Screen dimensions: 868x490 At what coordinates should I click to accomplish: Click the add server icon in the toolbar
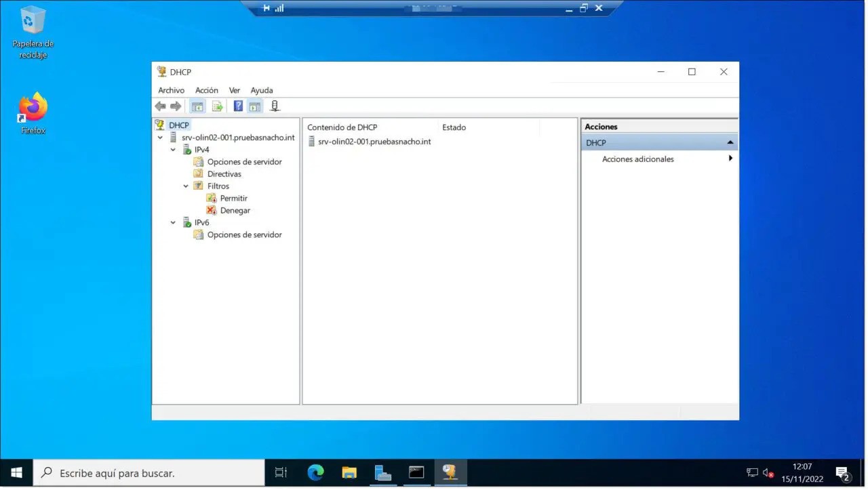tap(275, 106)
